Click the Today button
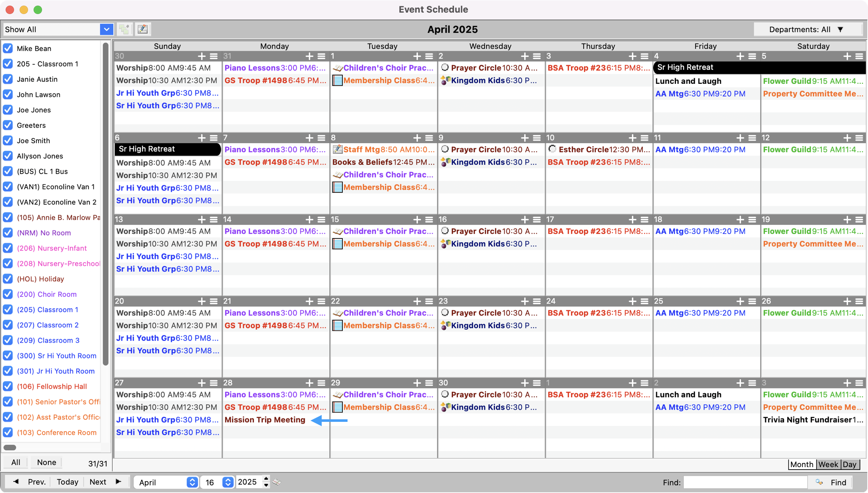This screenshot has height=493, width=868. pyautogui.click(x=67, y=482)
